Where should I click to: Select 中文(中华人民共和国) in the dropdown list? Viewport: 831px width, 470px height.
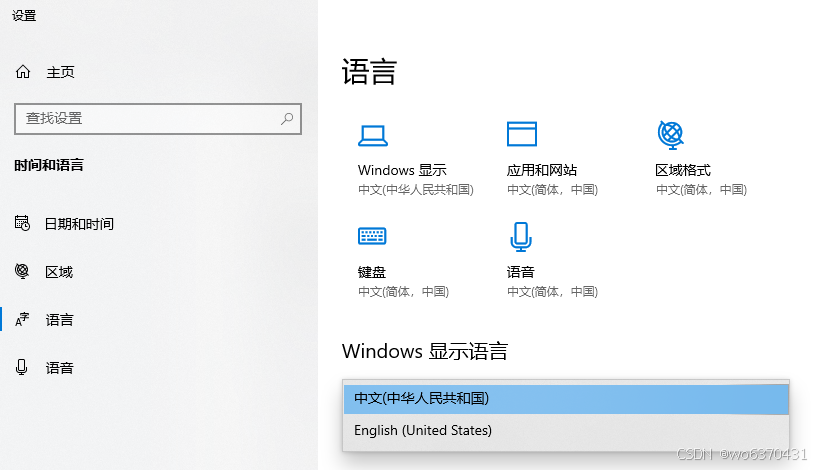click(566, 399)
